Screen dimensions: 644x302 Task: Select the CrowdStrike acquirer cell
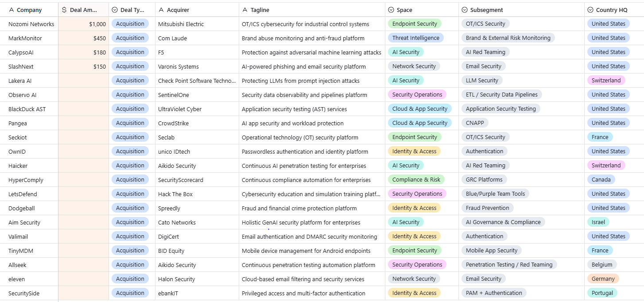pyautogui.click(x=197, y=123)
